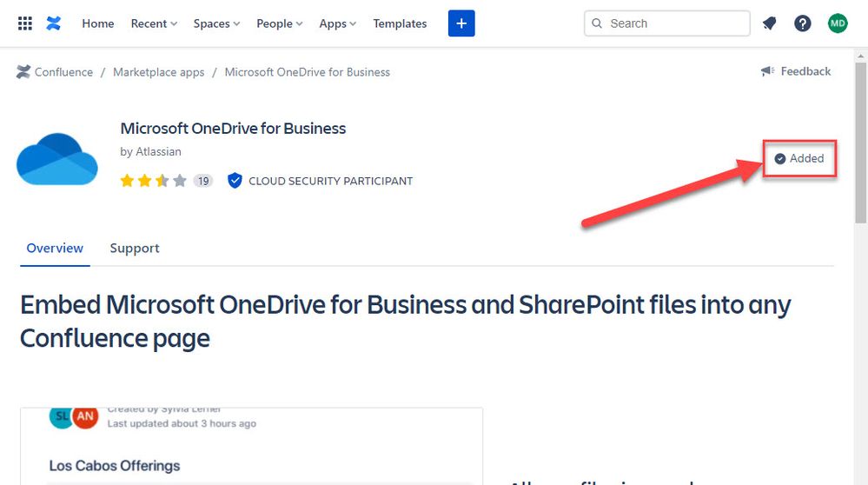The width and height of the screenshot is (868, 485).
Task: Open the app switcher grid icon
Action: [x=25, y=23]
